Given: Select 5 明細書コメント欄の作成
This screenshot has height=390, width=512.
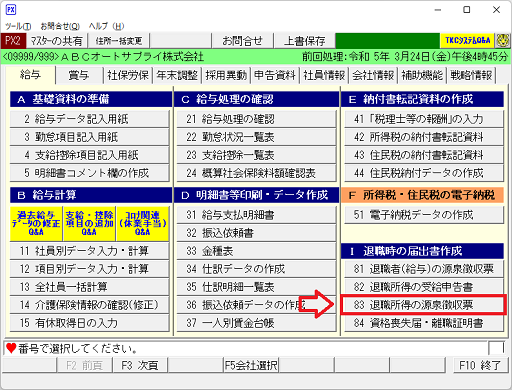Looking at the screenshot, I should click(x=90, y=173).
